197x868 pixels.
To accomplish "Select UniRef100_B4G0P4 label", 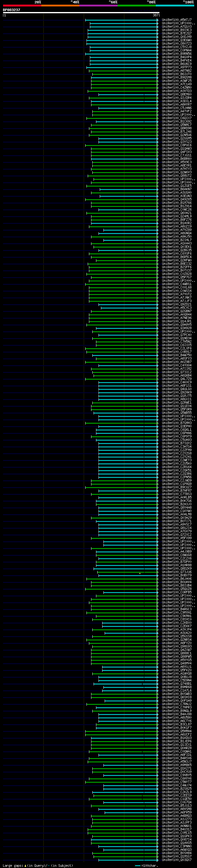I will coord(177,57).
